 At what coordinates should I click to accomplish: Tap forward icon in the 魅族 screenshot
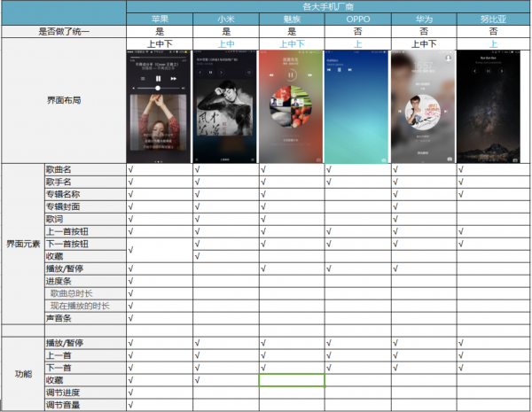click(309, 75)
